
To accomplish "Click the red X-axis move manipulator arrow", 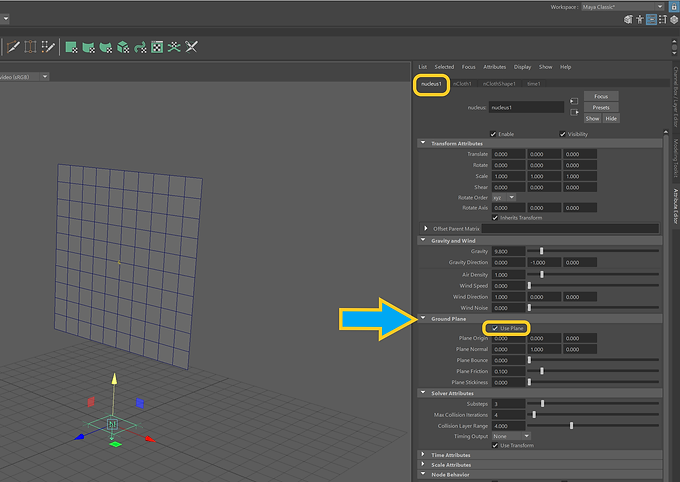I will point(150,439).
